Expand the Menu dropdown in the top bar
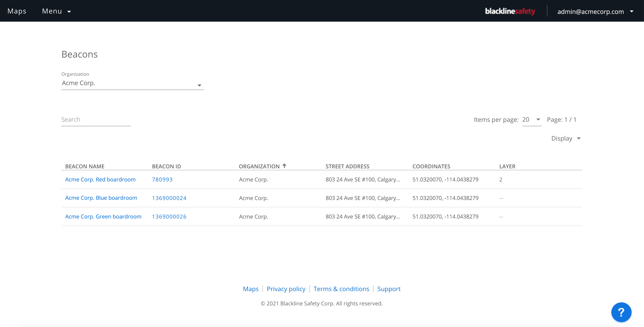644x327 pixels. (x=56, y=11)
